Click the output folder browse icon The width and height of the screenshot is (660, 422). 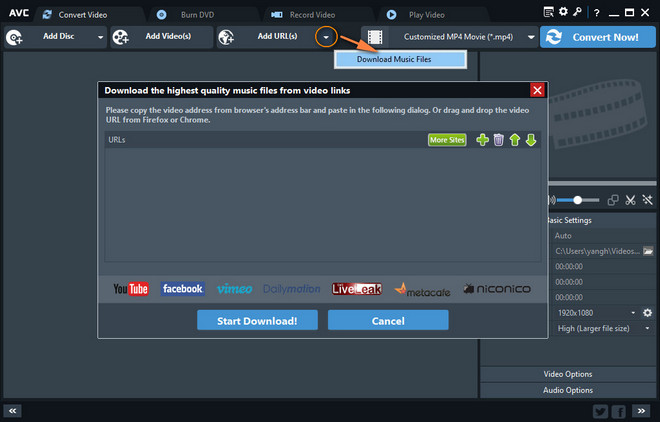[x=648, y=251]
